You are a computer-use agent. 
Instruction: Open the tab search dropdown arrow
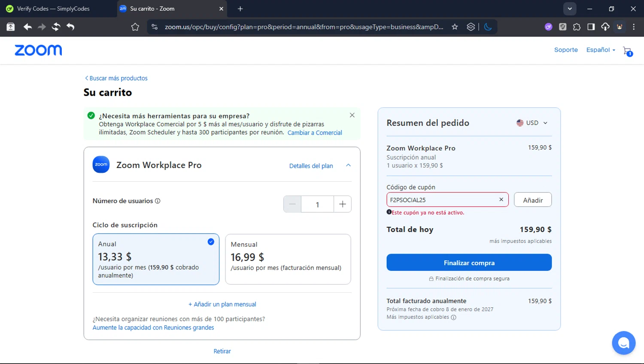[570, 9]
